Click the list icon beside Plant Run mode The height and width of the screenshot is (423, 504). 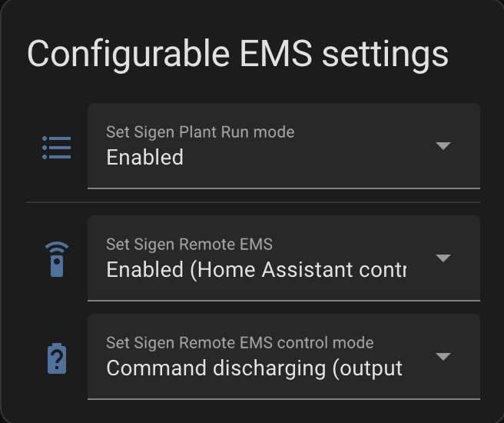pyautogui.click(x=57, y=148)
